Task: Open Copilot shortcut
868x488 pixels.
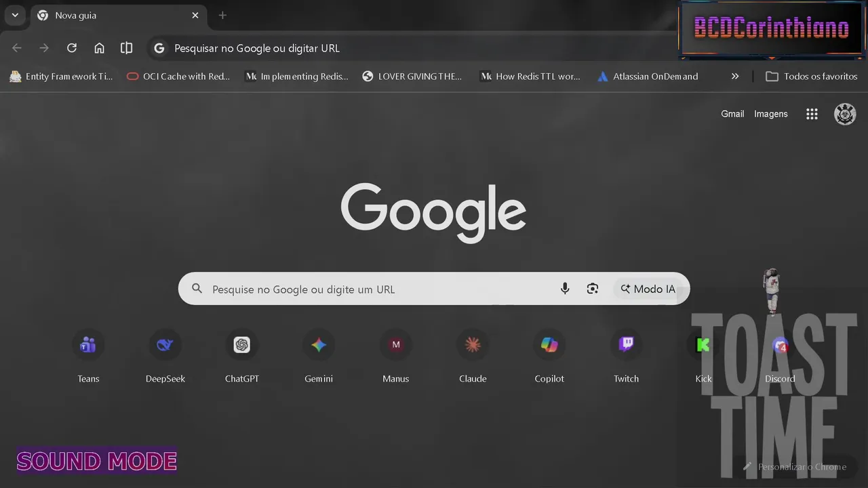Action: tap(549, 355)
